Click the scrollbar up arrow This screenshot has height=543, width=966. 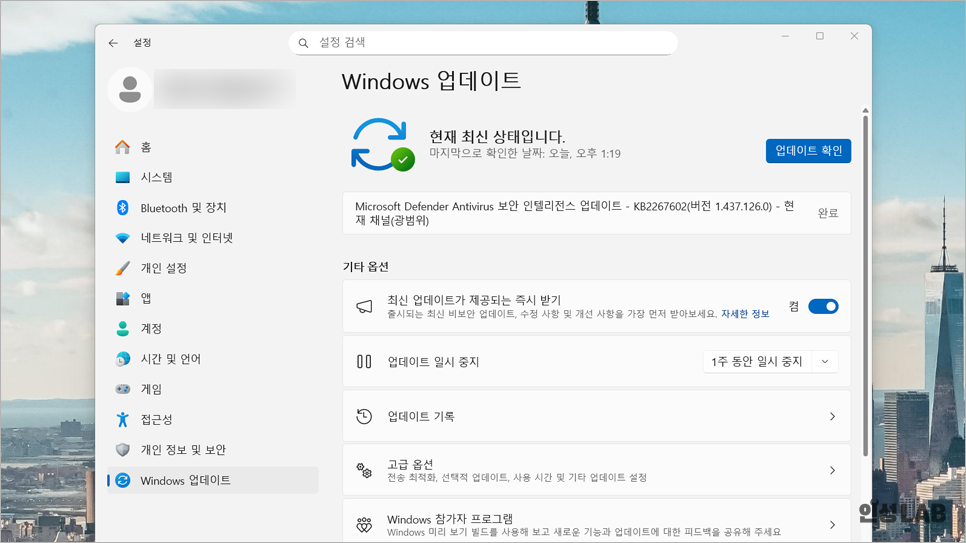(866, 111)
